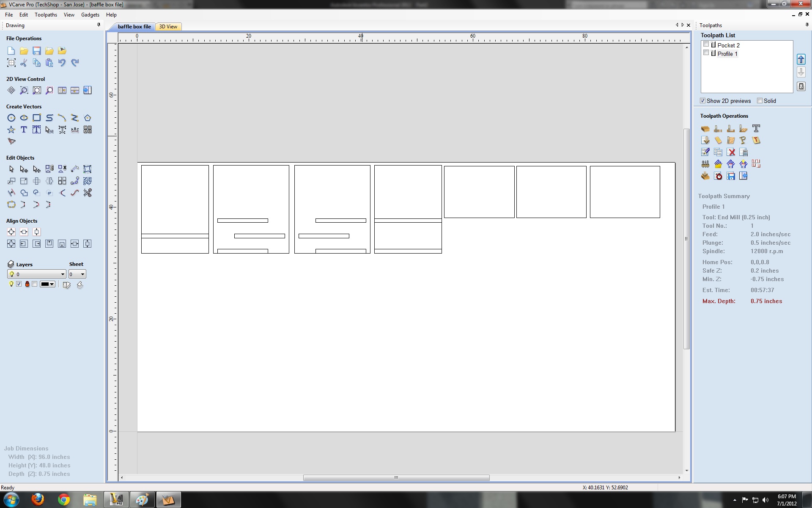Open the Sheet dropdown
812x508 pixels.
tap(77, 274)
